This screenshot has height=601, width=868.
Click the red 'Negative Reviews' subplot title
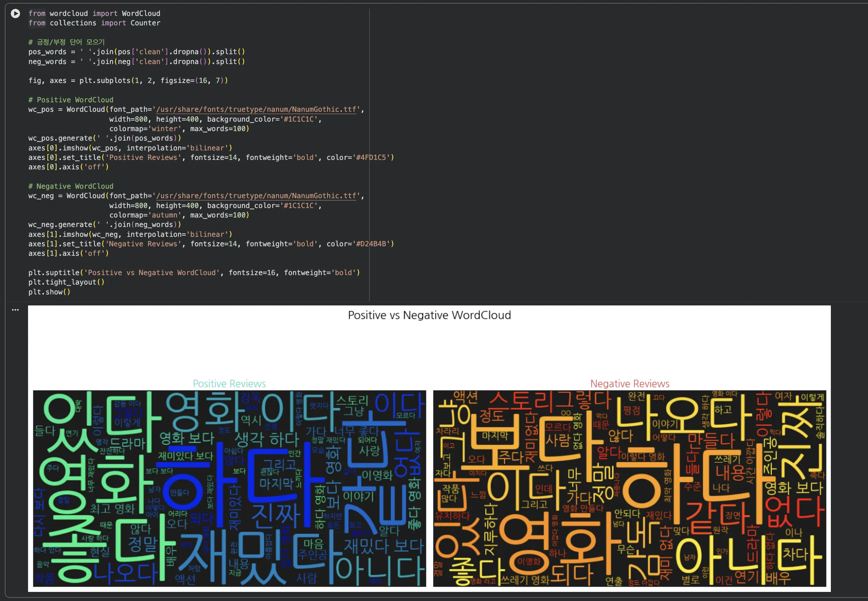(x=630, y=383)
